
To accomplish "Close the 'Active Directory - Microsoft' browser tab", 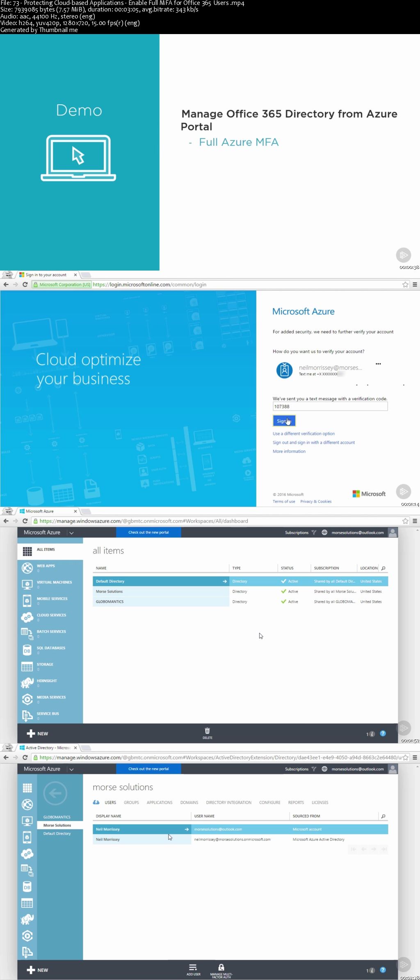I will [75, 748].
